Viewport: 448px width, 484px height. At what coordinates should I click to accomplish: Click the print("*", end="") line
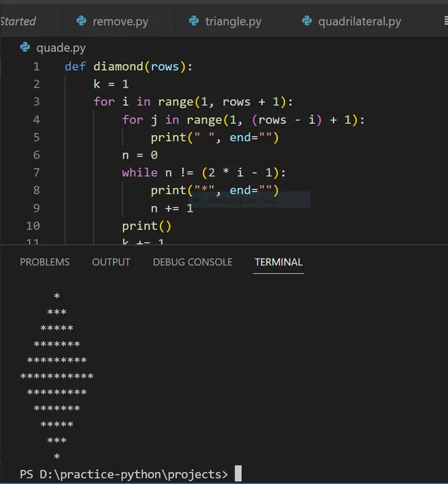coord(215,191)
